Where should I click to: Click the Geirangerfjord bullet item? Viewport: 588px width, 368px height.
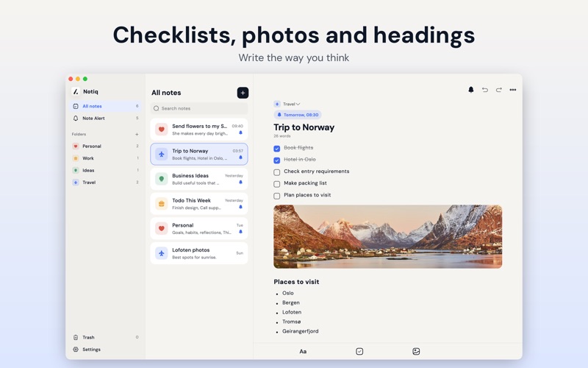301,331
